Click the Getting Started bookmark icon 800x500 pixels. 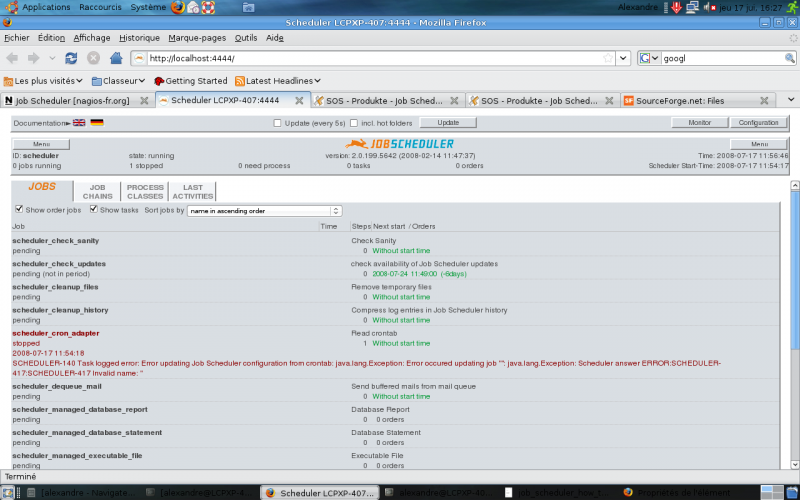[x=159, y=81]
